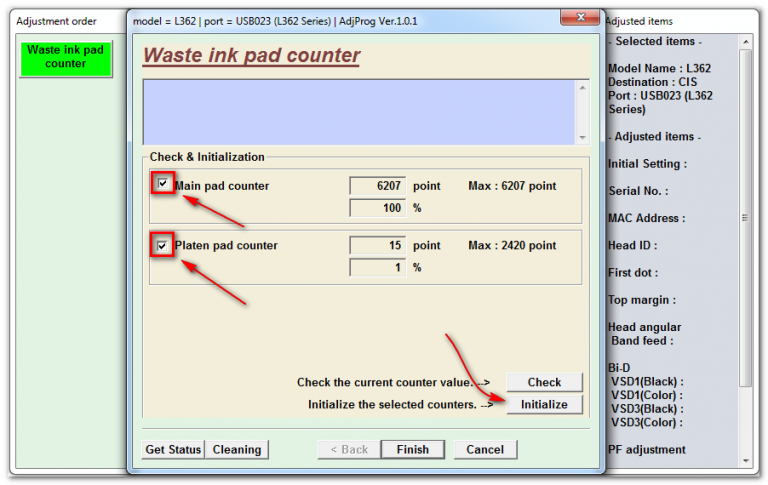The width and height of the screenshot is (768, 485).
Task: Click the Get Status button
Action: [x=173, y=450]
